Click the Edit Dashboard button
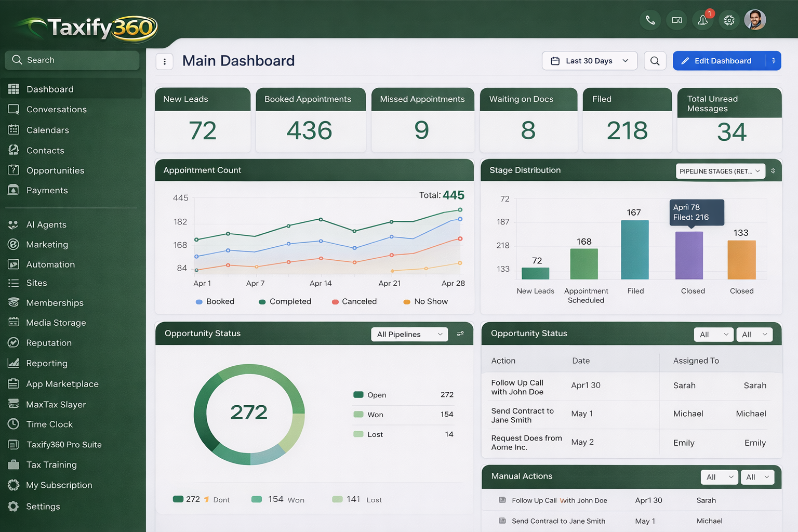Image resolution: width=798 pixels, height=532 pixels. (x=721, y=61)
